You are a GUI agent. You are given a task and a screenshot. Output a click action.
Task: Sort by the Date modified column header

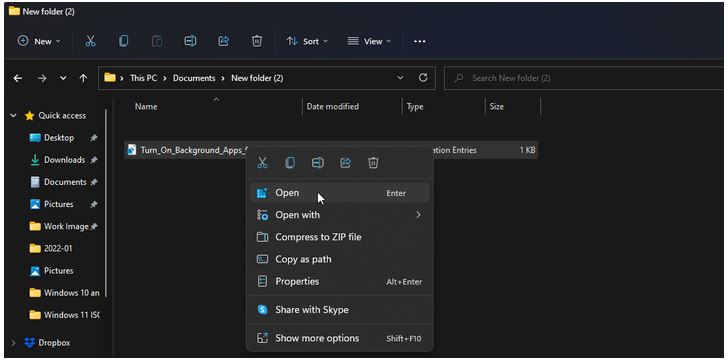332,107
